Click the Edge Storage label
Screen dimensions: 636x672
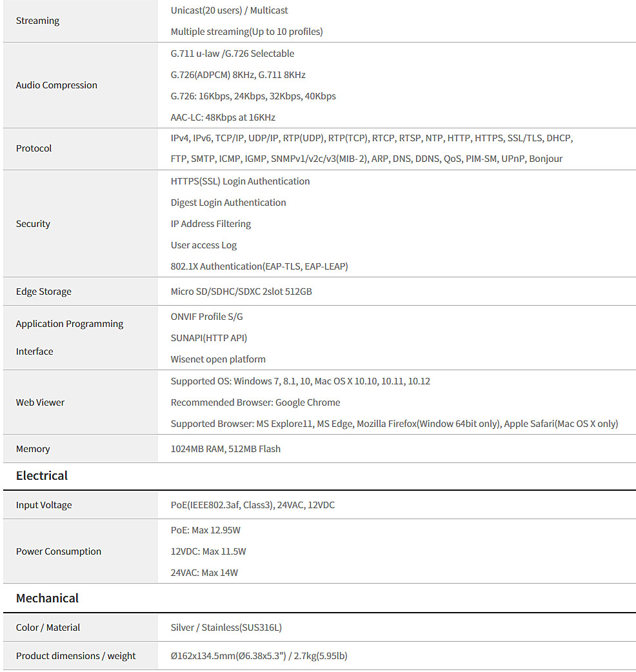[x=44, y=292]
